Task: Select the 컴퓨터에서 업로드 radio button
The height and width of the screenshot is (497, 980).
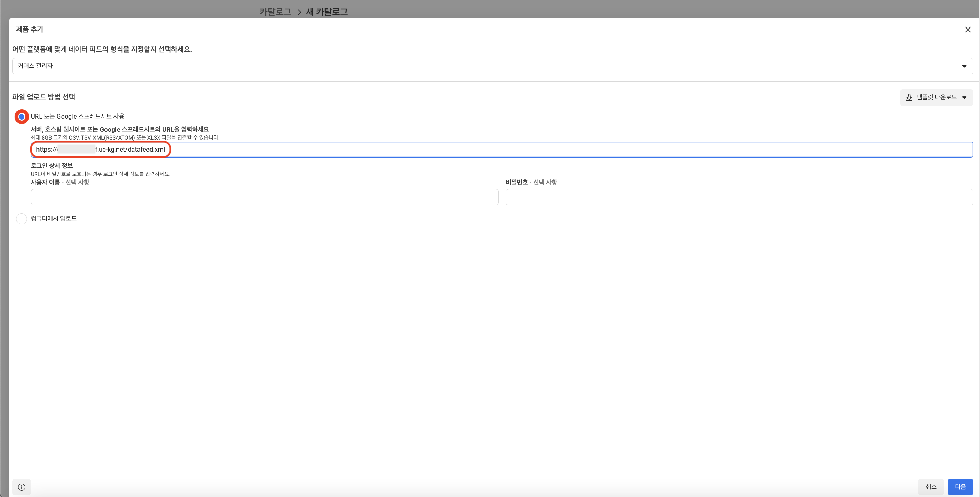Action: point(22,219)
